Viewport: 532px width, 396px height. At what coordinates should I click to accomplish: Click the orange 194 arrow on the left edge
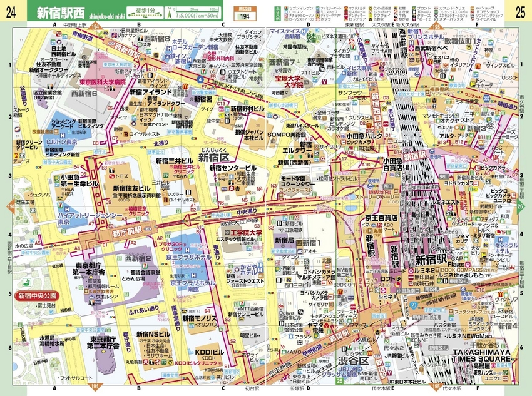pyautogui.click(x=11, y=207)
